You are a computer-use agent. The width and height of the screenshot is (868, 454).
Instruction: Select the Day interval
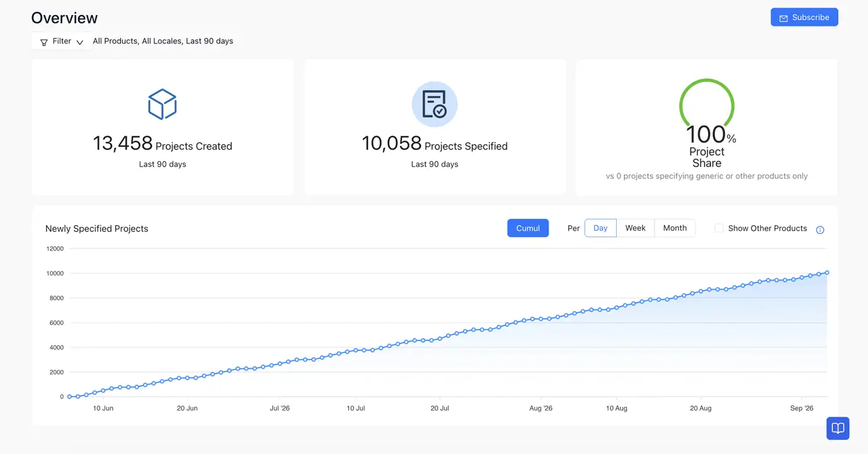600,228
